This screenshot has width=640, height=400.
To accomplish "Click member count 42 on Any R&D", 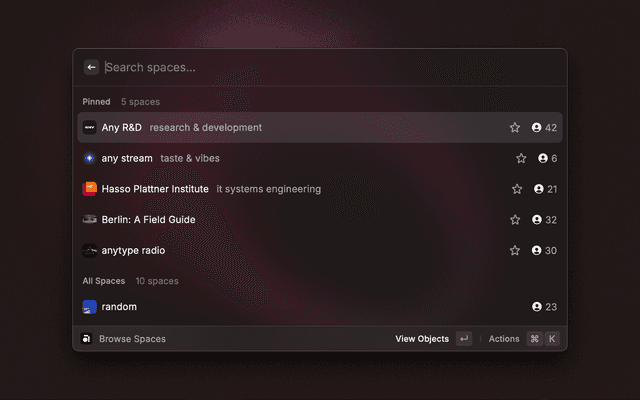I will click(x=544, y=128).
